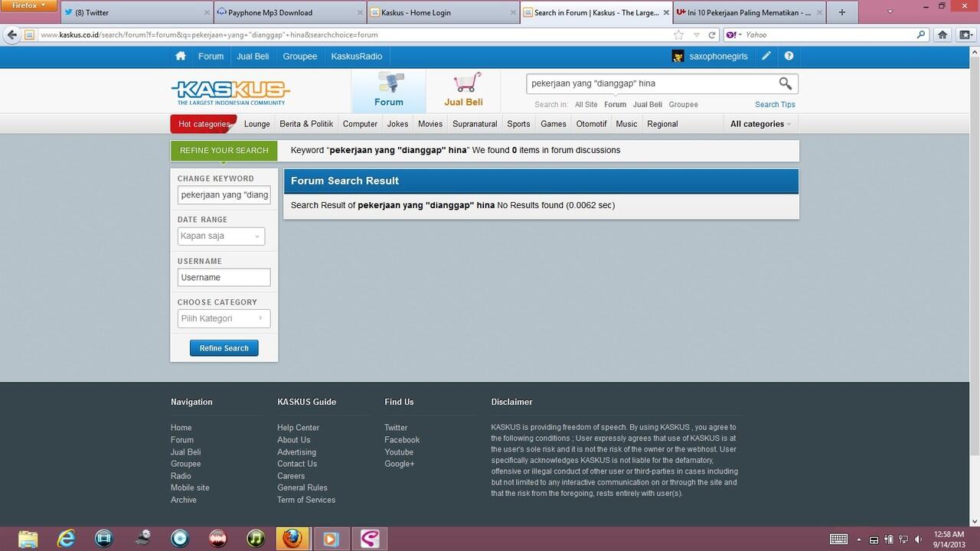Close the Payphone Mp3 Download tab
The width and height of the screenshot is (980, 551).
click(360, 12)
